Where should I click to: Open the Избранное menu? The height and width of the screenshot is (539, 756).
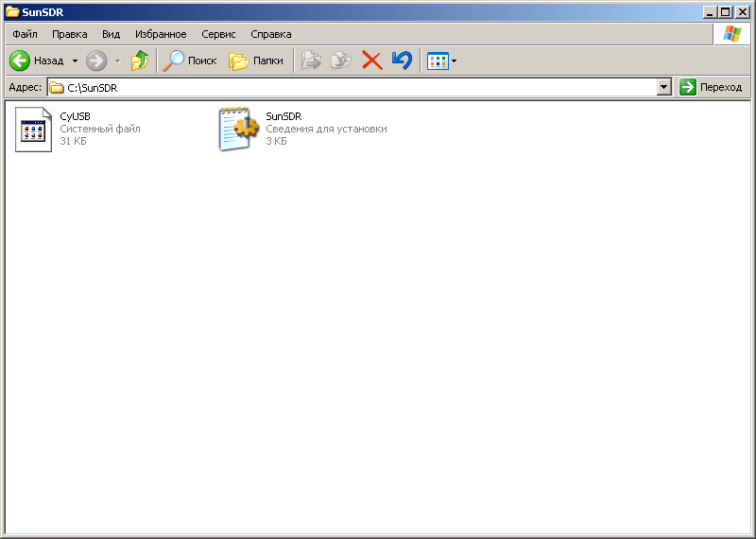tap(161, 34)
